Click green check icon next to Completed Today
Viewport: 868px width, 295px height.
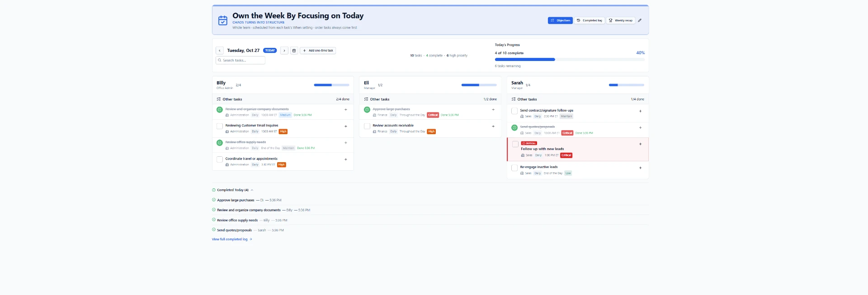click(214, 190)
